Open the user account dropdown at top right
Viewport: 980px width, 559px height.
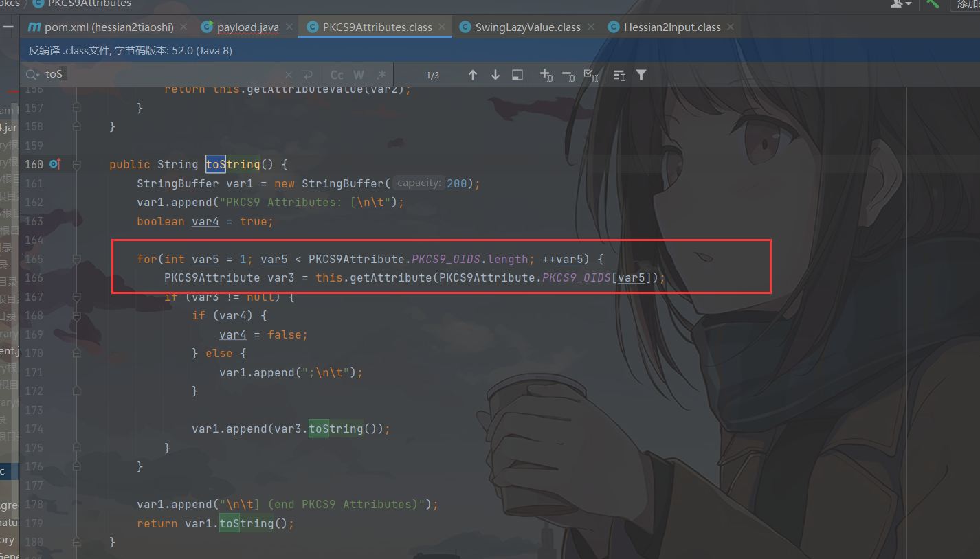[900, 3]
